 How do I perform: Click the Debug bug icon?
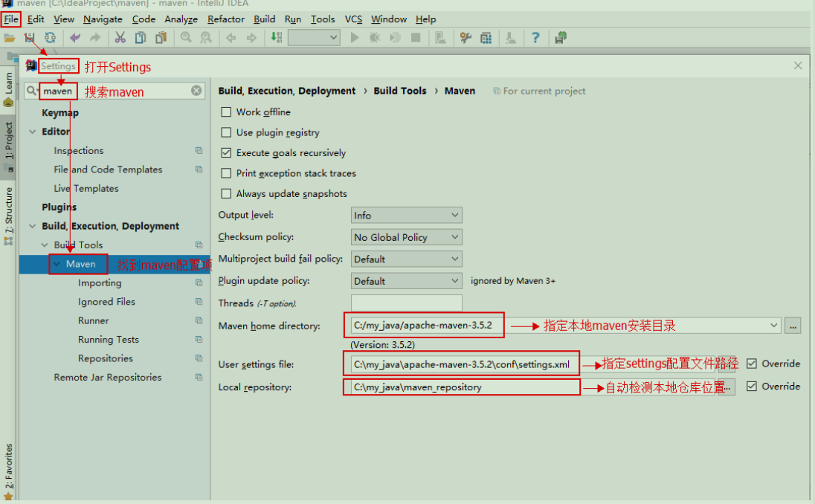pyautogui.click(x=375, y=38)
